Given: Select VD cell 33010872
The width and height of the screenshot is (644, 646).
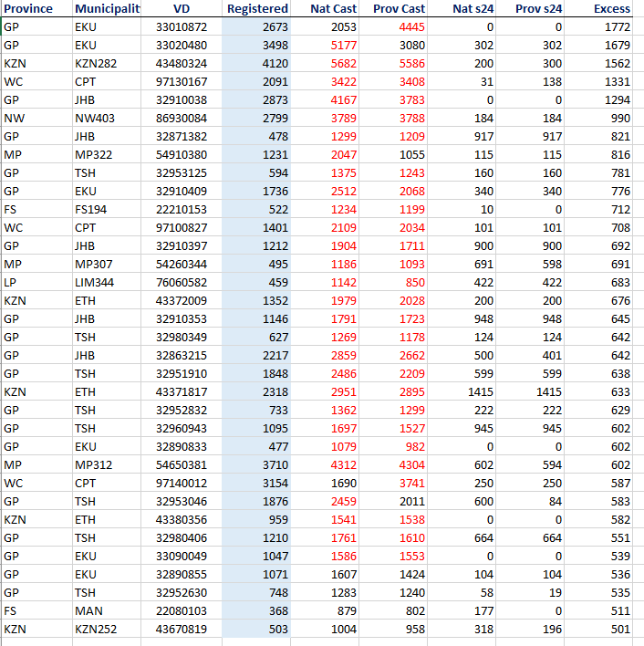Looking at the screenshot, I should coord(182,27).
